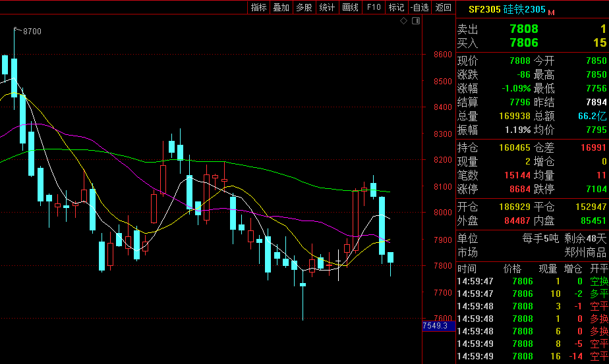The width and height of the screenshot is (609, 364).
Task: Open the 统计 statistics tool
Action: [327, 7]
